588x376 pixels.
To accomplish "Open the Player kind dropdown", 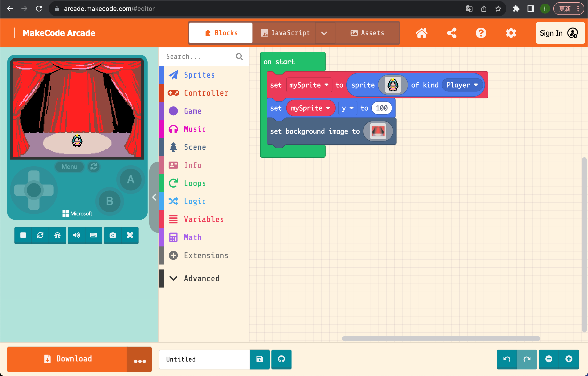I will pos(462,85).
